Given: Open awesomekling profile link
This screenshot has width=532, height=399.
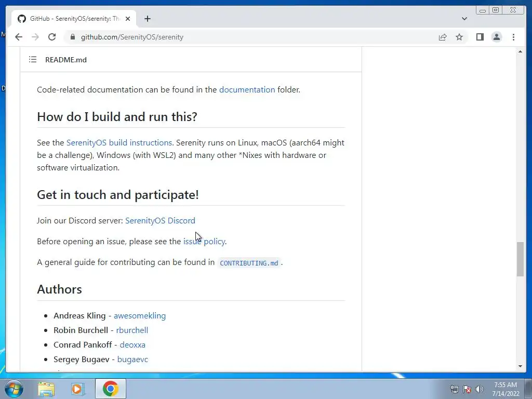Looking at the screenshot, I should (140, 315).
